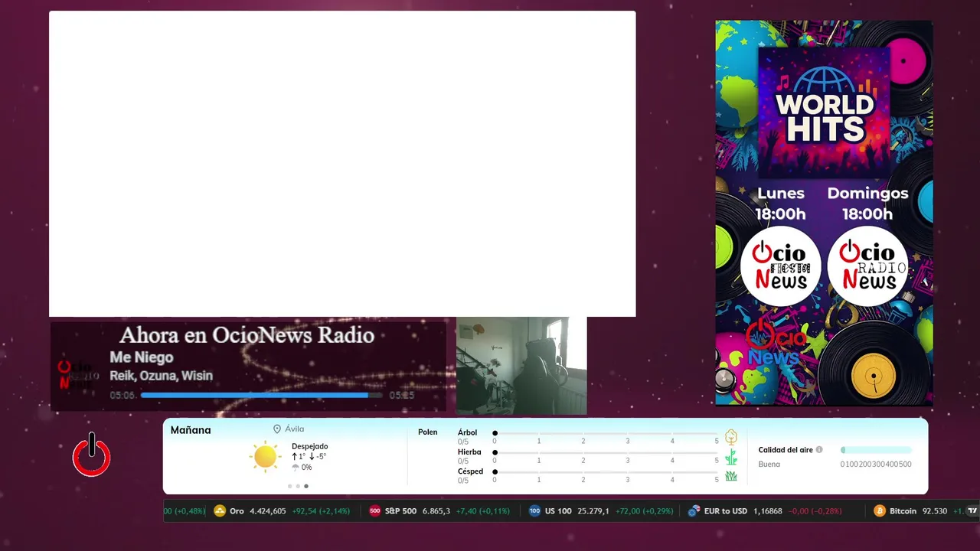The height and width of the screenshot is (551, 980).
Task: Click the webcam video thumbnail
Action: [x=521, y=366]
